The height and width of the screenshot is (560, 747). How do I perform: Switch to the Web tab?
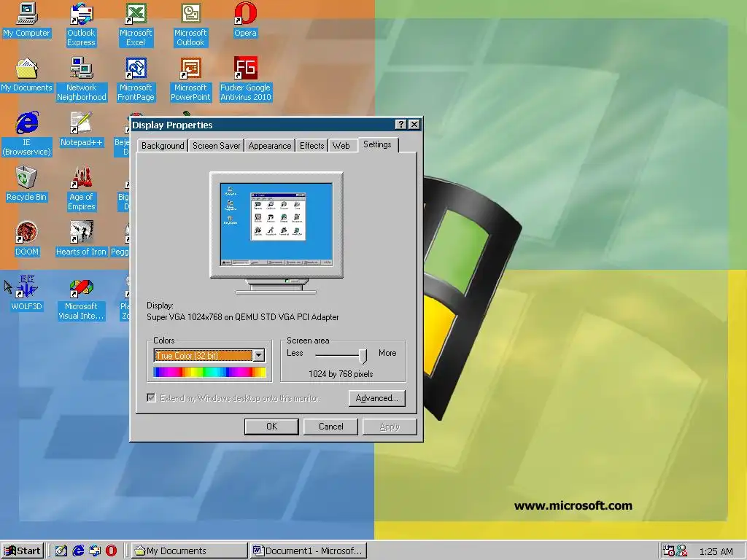point(341,146)
